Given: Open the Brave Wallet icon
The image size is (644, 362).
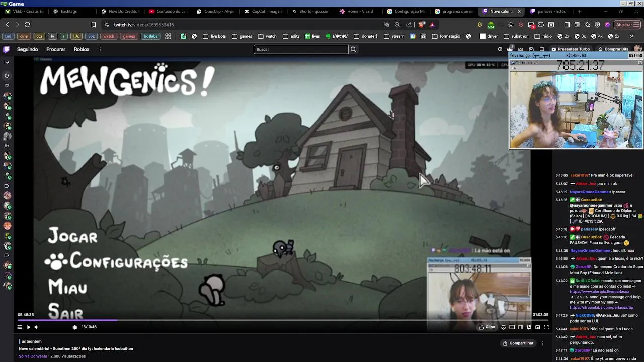Looking at the screenshot, I should point(577,24).
